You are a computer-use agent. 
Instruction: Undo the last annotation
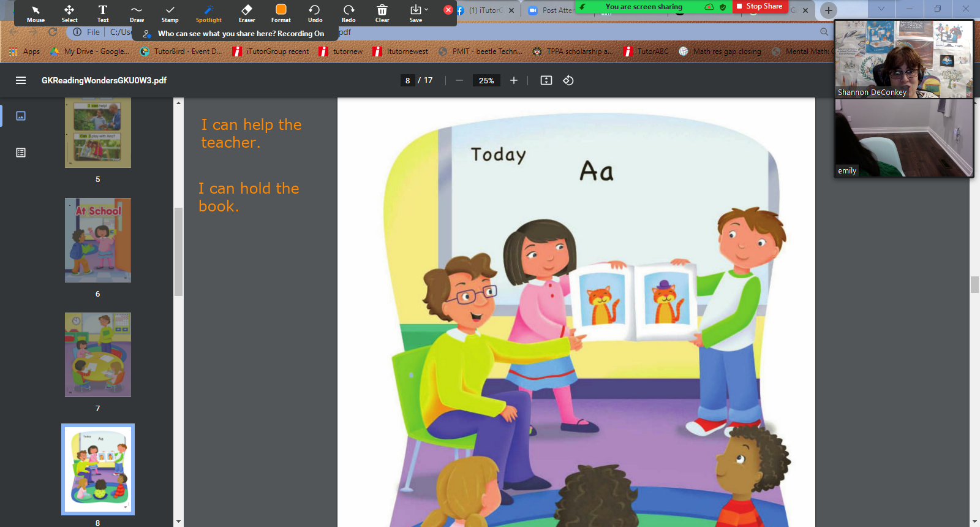[315, 13]
